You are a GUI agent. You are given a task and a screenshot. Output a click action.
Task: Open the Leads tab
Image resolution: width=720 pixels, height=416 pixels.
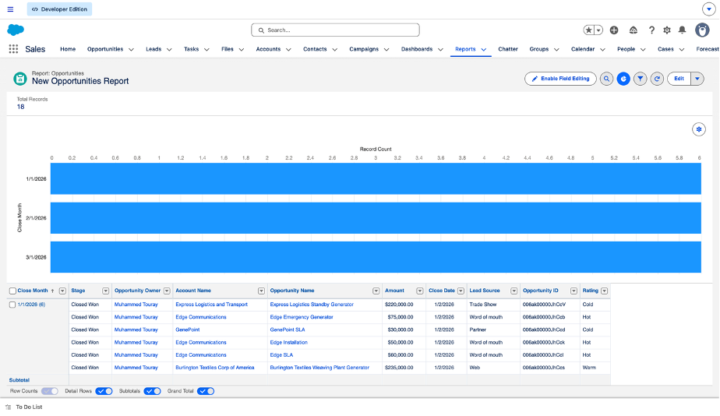click(x=153, y=49)
